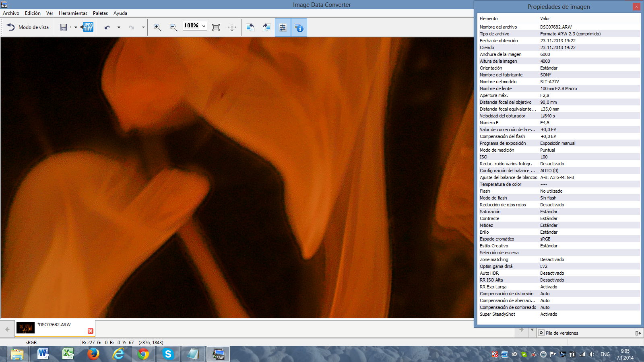Save the image with the floppy disk icon
The width and height of the screenshot is (644, 362).
pos(64,27)
